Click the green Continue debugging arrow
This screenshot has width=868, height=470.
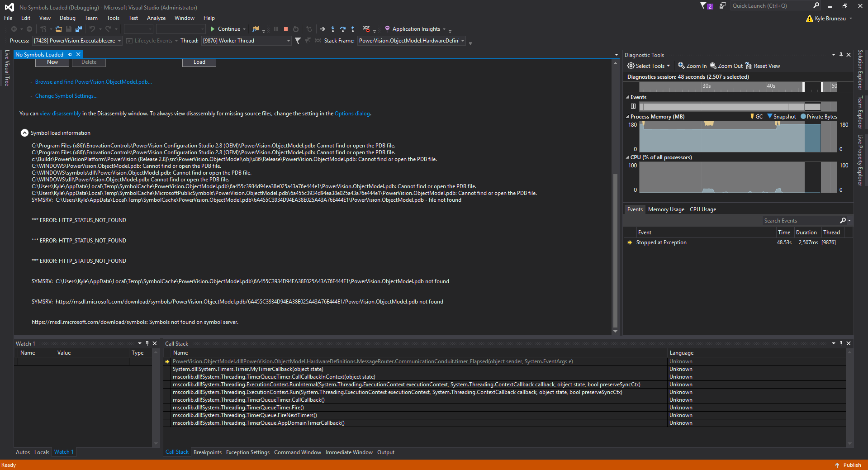pos(212,29)
